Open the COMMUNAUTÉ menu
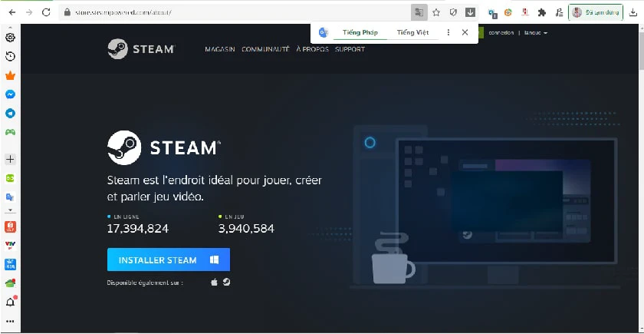 pos(265,49)
